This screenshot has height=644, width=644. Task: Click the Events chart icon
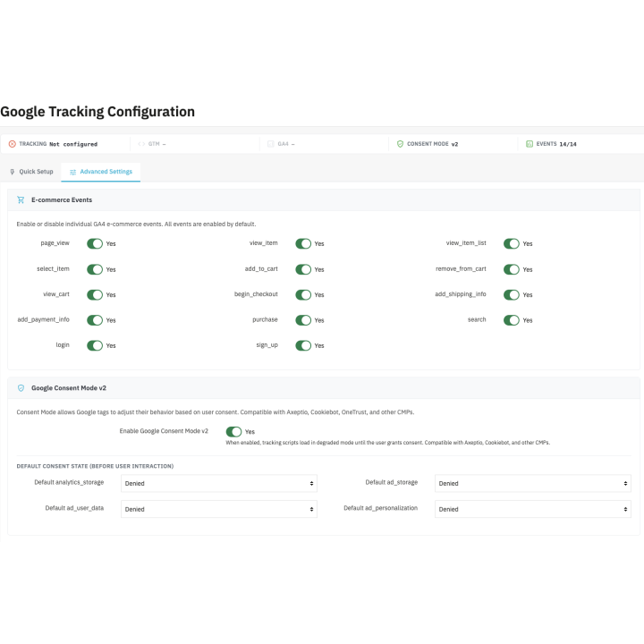pyautogui.click(x=530, y=144)
